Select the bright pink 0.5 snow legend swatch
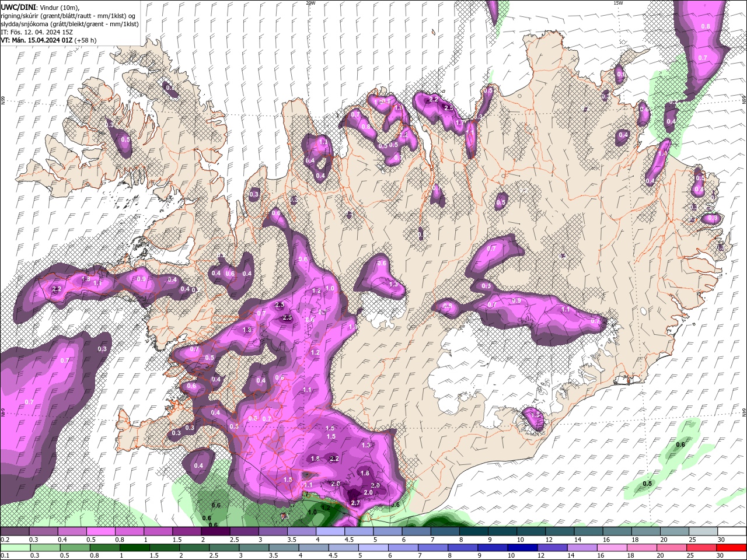This screenshot has height=560, width=747. (x=100, y=531)
